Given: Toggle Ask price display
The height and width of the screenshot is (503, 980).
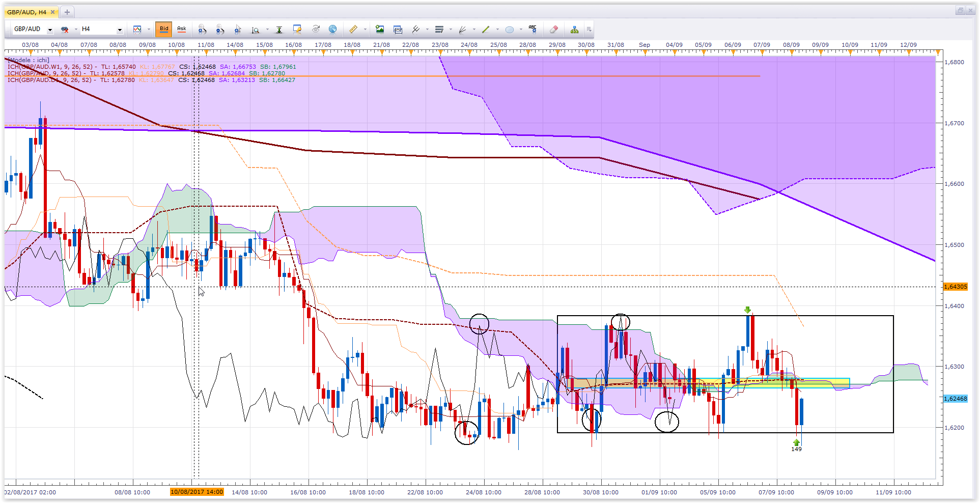Looking at the screenshot, I should tap(182, 29).
